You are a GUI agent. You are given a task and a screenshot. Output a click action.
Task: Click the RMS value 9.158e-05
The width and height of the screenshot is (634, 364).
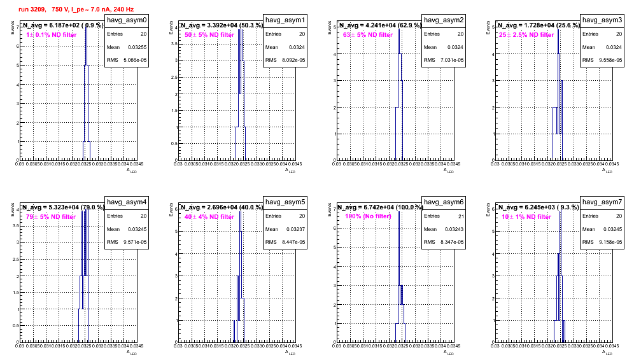pyautogui.click(x=610, y=242)
